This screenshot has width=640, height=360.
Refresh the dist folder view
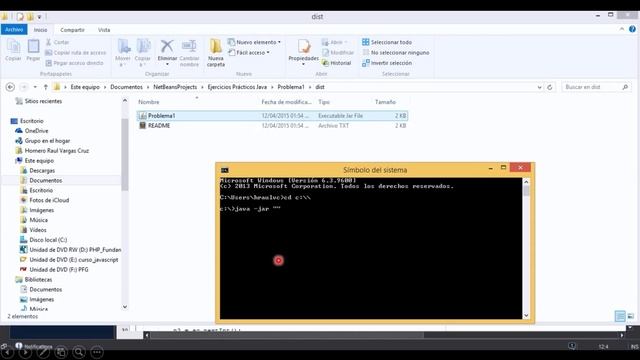[550, 87]
